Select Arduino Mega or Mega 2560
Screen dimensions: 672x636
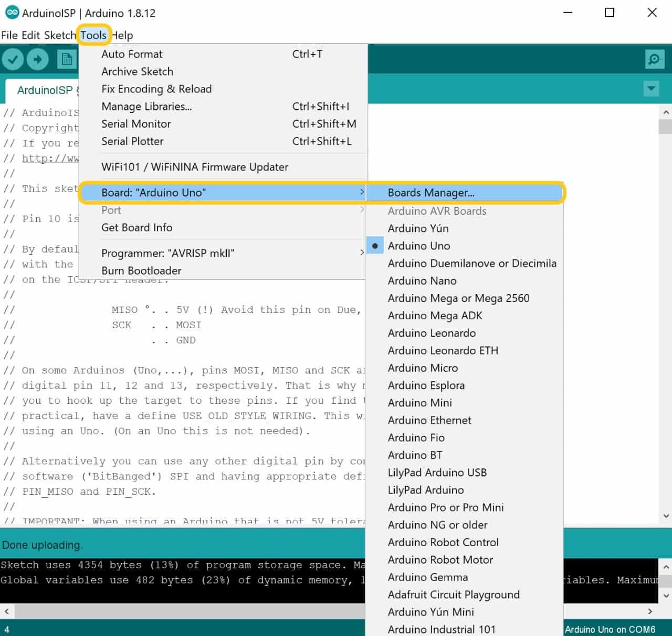pos(465,298)
